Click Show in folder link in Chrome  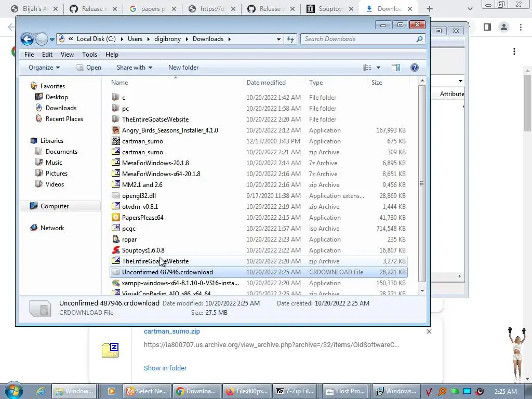tap(165, 368)
